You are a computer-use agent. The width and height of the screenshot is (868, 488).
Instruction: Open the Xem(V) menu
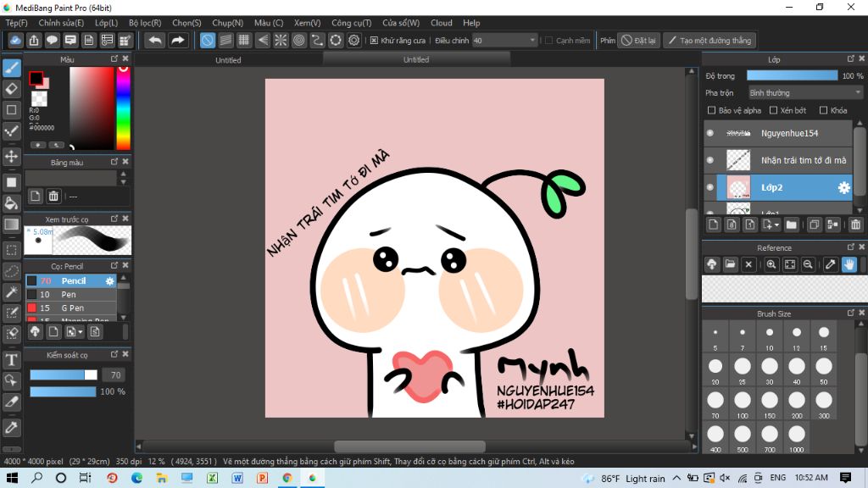point(307,23)
